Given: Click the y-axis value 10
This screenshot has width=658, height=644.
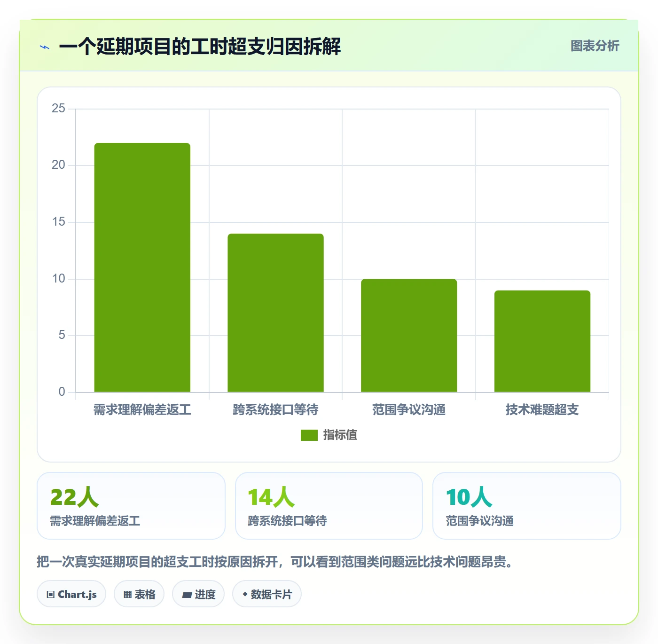Looking at the screenshot, I should (58, 279).
